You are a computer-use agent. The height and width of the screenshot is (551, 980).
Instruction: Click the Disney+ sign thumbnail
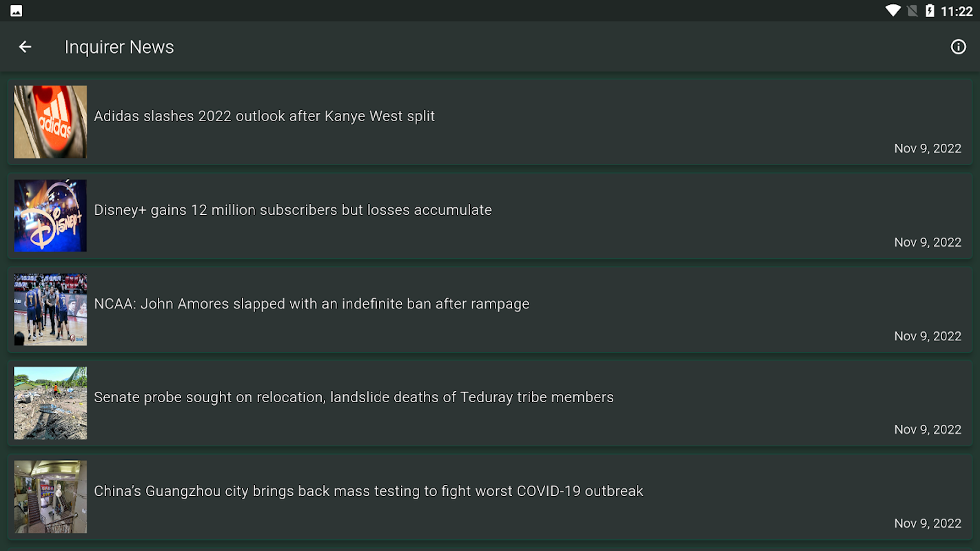(50, 216)
